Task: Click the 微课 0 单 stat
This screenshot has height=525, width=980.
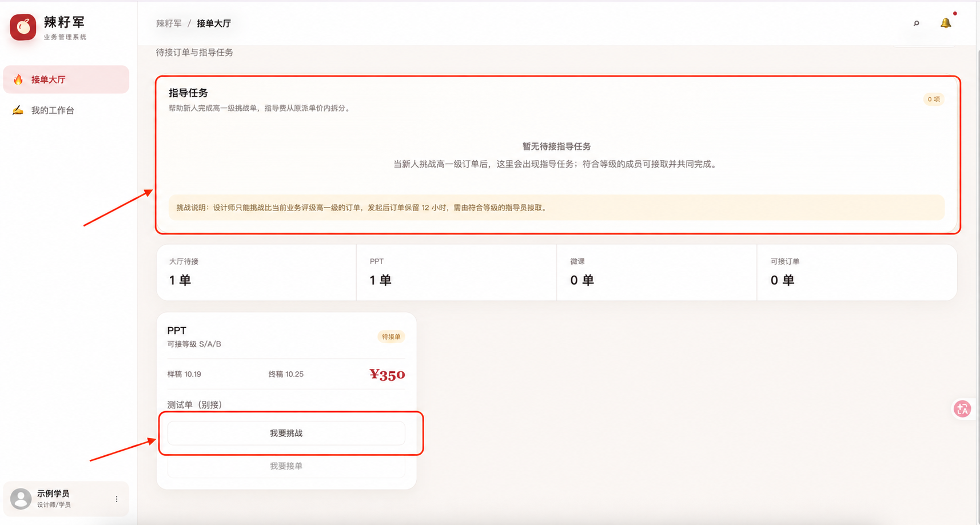Action: (x=656, y=272)
